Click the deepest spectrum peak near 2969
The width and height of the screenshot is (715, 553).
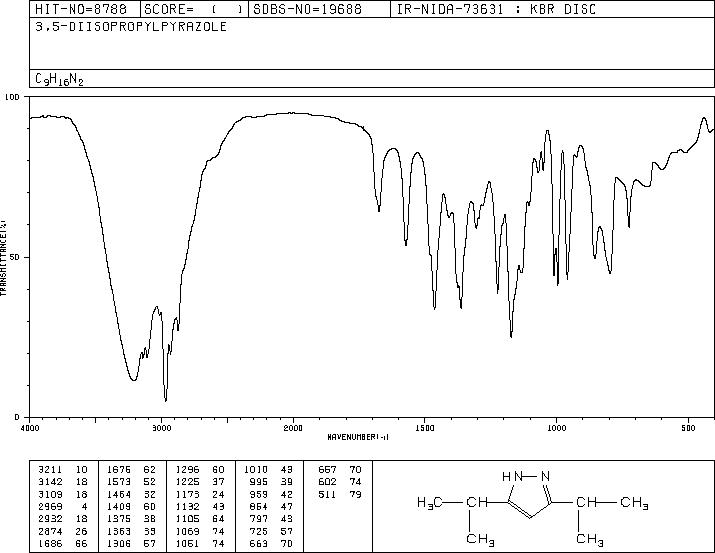pyautogui.click(x=166, y=398)
